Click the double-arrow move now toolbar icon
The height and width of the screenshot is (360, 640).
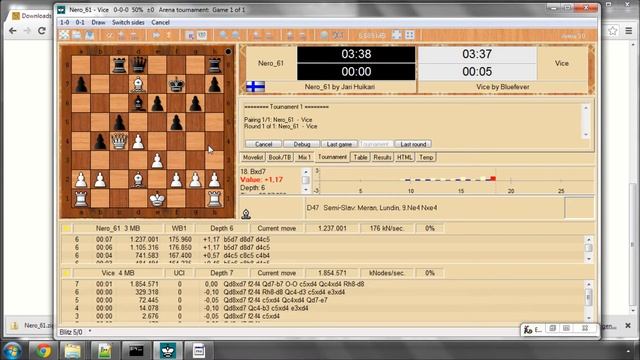(156, 35)
